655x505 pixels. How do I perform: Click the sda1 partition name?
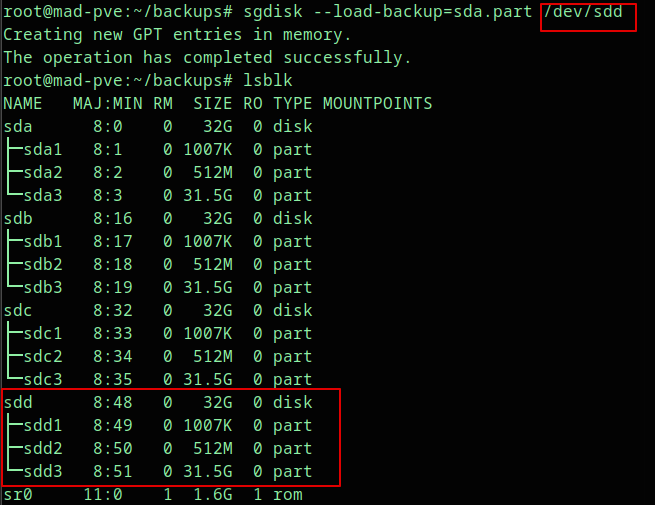[43, 150]
